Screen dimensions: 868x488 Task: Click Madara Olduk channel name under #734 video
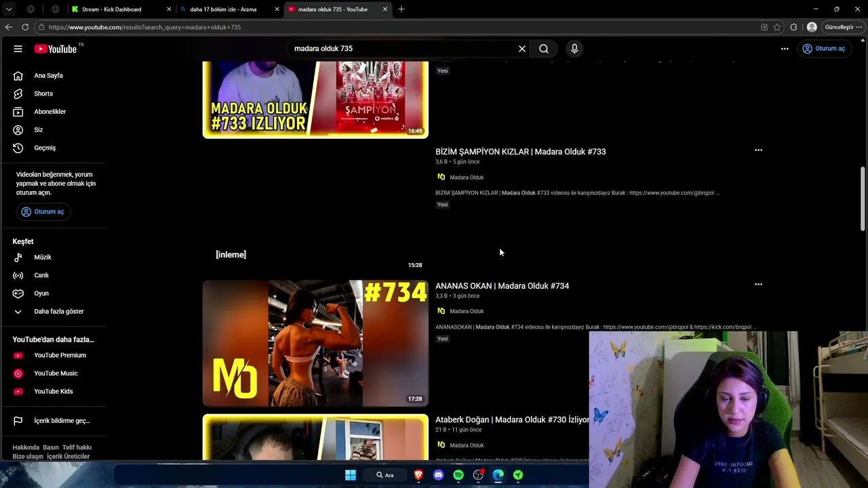(467, 311)
